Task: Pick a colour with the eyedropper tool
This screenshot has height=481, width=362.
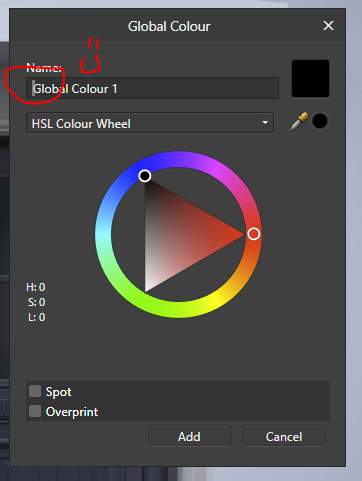Action: [x=299, y=121]
